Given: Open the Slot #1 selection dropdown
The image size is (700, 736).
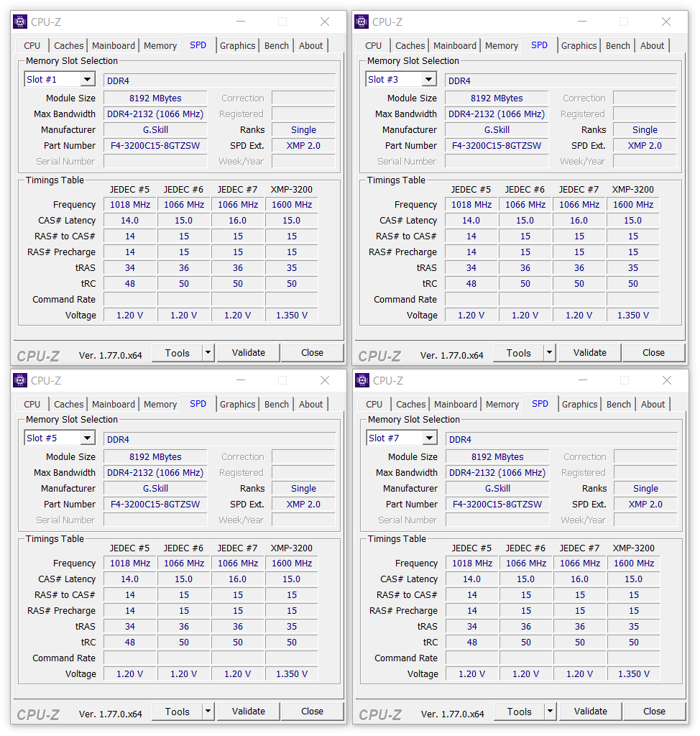Looking at the screenshot, I should [88, 79].
